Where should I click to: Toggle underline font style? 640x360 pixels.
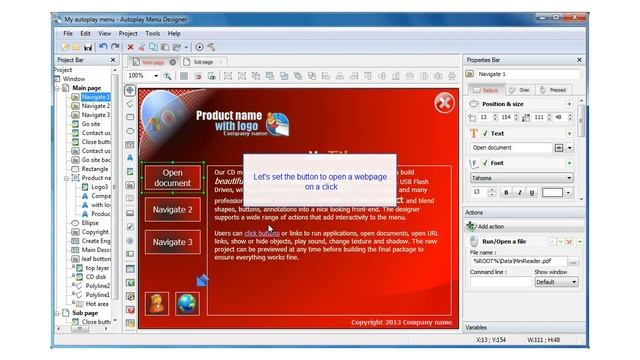tap(532, 192)
